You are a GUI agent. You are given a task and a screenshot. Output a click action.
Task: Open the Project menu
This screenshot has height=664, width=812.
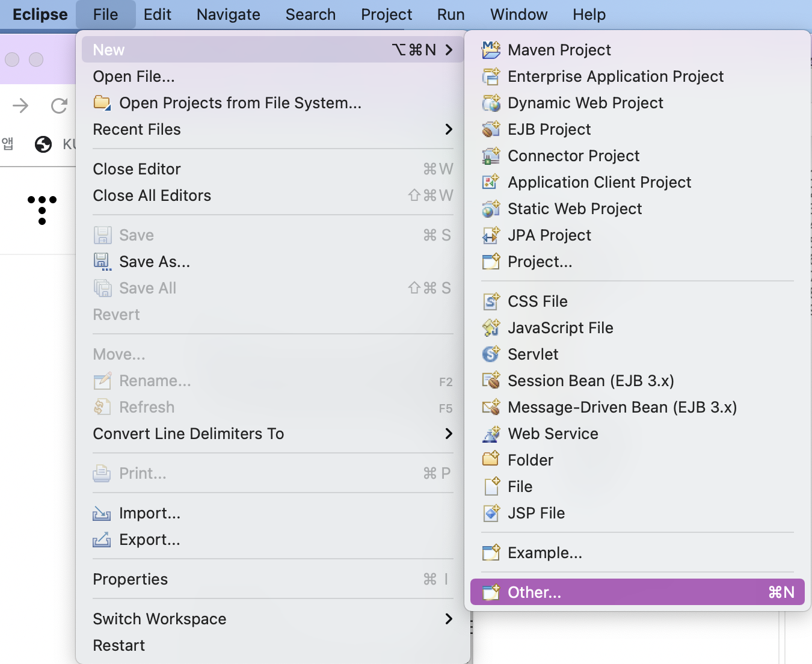(x=387, y=14)
